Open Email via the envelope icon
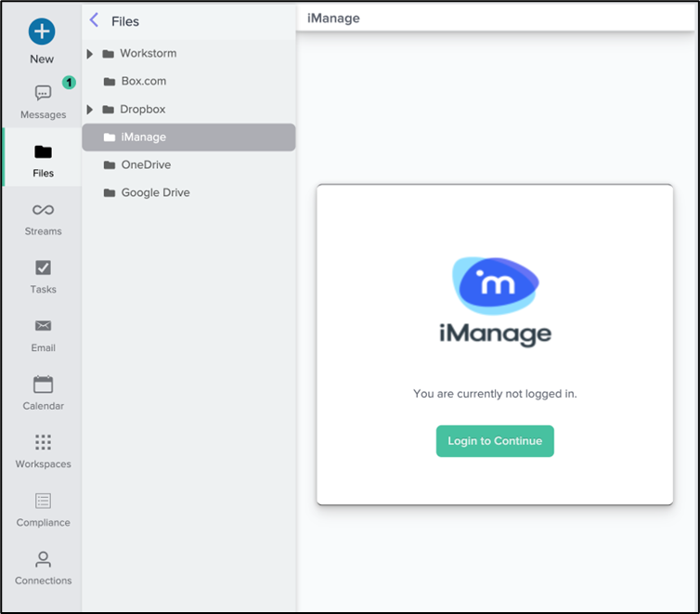The height and width of the screenshot is (614, 700). tap(43, 325)
